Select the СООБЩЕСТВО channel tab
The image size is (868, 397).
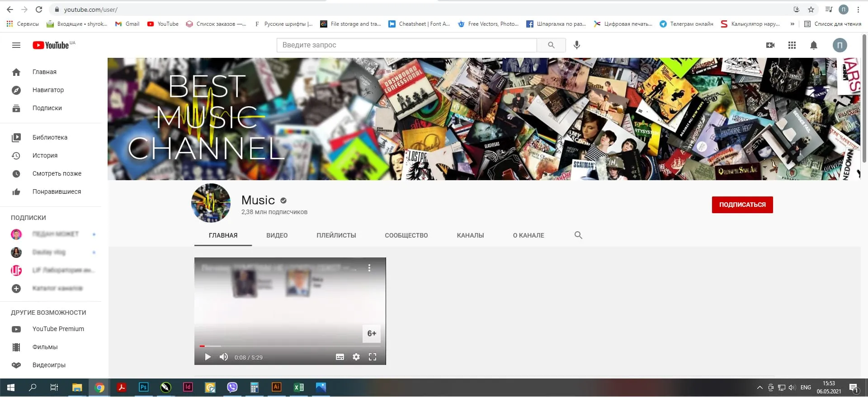pyautogui.click(x=406, y=235)
